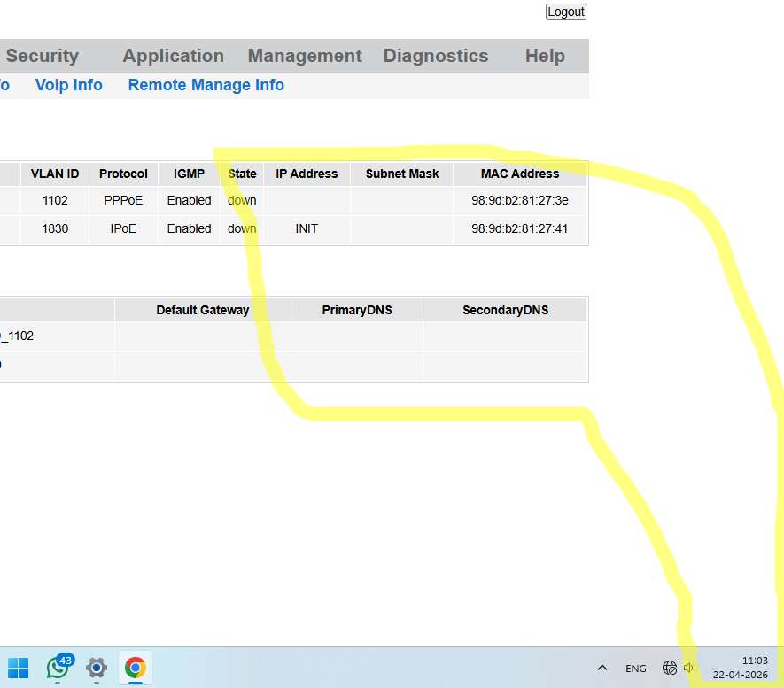
Task: Click the IPoE protocol cell
Action: point(123,228)
